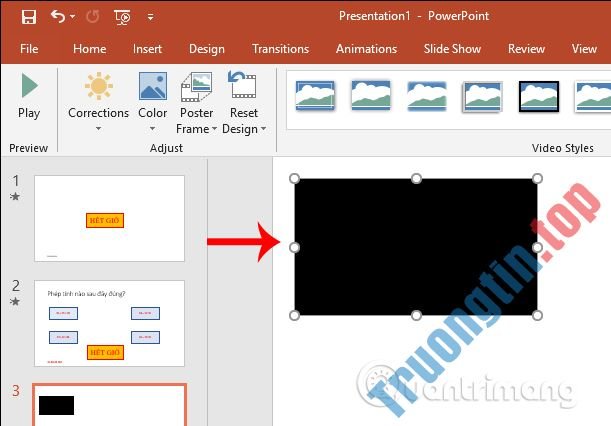Expand the Poster Frame dropdown arrow
The image size is (611, 426).
(x=214, y=129)
